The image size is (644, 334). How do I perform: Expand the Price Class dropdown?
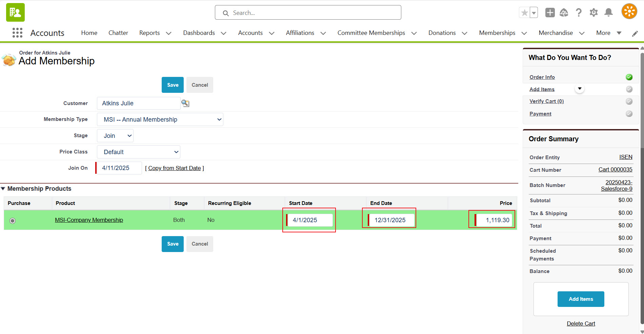coord(138,152)
